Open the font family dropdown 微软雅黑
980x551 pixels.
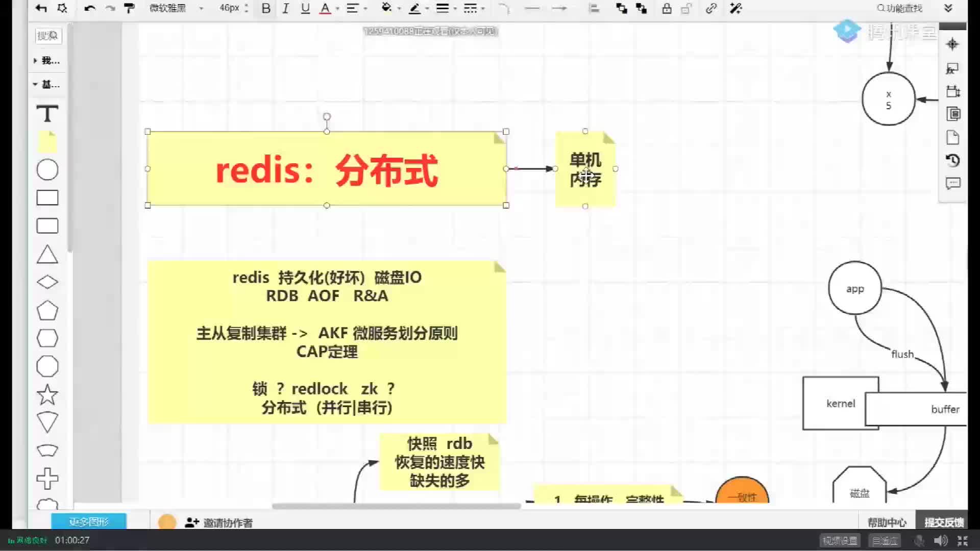(x=176, y=8)
